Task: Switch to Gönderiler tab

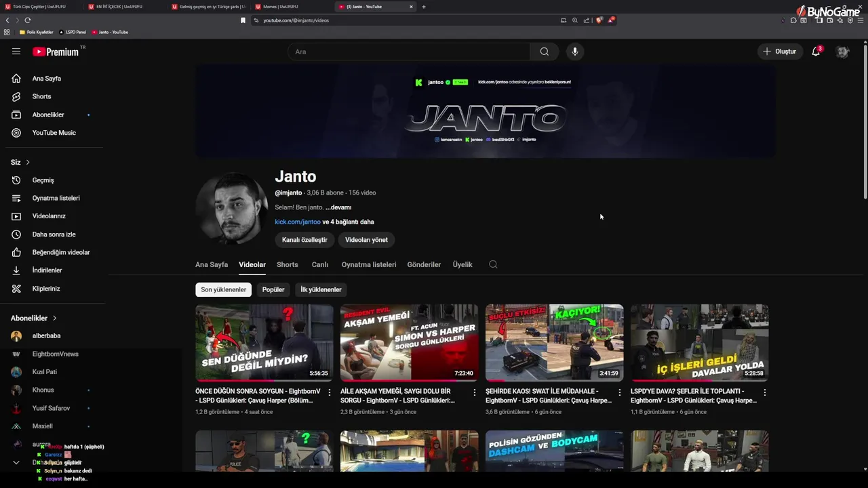Action: pyautogui.click(x=424, y=264)
